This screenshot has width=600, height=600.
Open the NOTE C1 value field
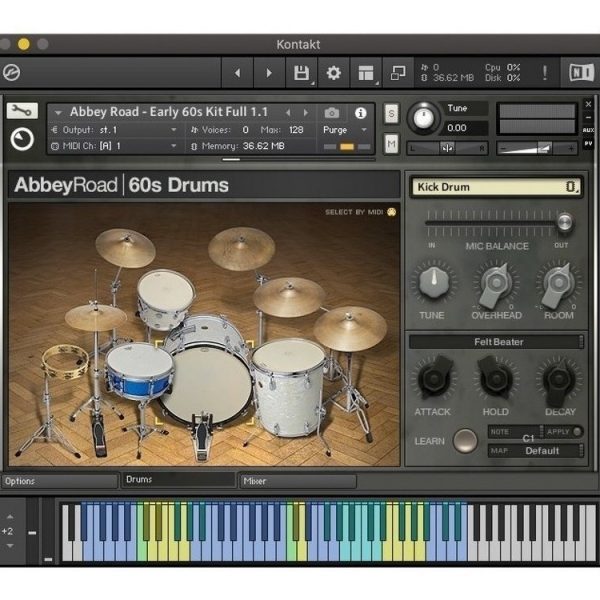click(516, 432)
